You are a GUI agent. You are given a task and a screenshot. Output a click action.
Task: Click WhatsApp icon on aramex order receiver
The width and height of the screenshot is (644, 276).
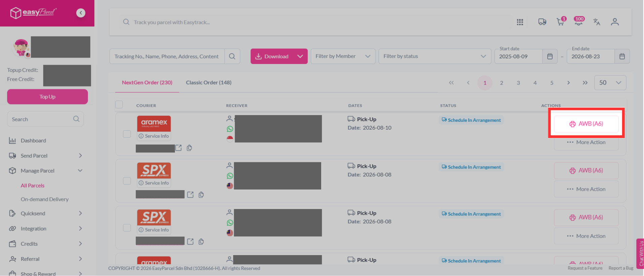pyautogui.click(x=230, y=129)
